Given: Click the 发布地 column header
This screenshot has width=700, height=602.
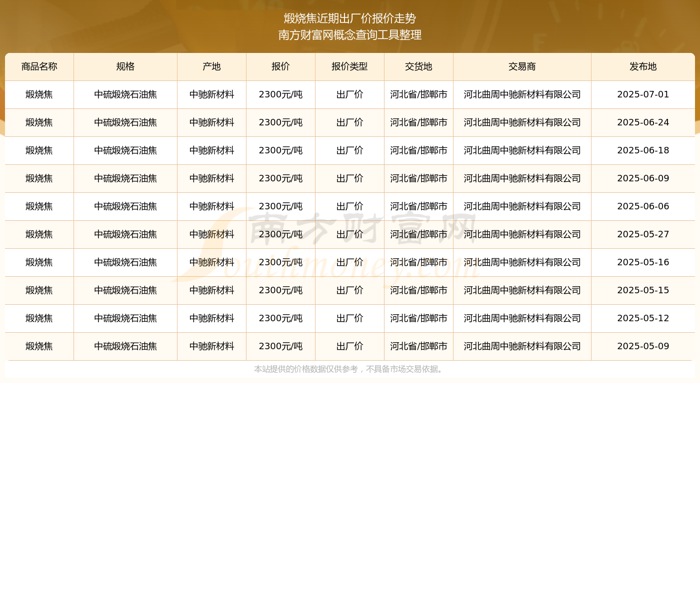Looking at the screenshot, I should 643,66.
